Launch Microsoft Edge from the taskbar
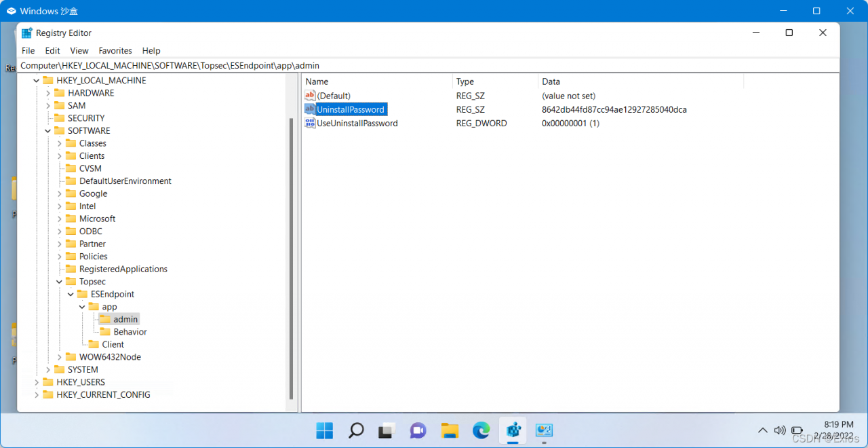Image resolution: width=868 pixels, height=448 pixels. click(481, 430)
